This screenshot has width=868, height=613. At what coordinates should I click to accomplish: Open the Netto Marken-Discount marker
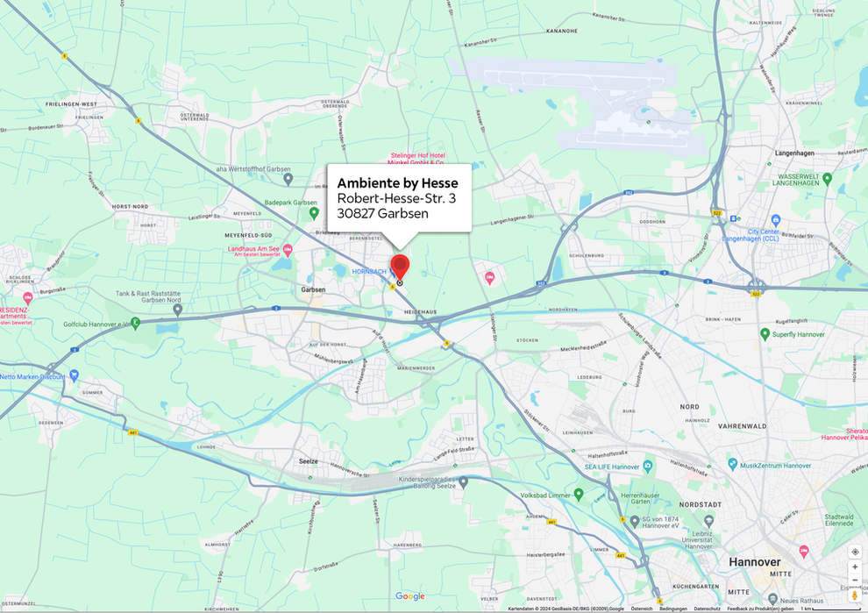click(x=75, y=375)
